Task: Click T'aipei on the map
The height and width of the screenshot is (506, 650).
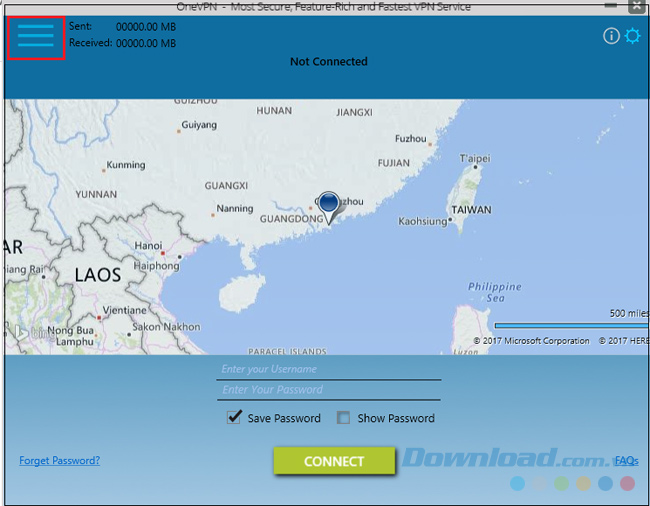Action: [475, 158]
